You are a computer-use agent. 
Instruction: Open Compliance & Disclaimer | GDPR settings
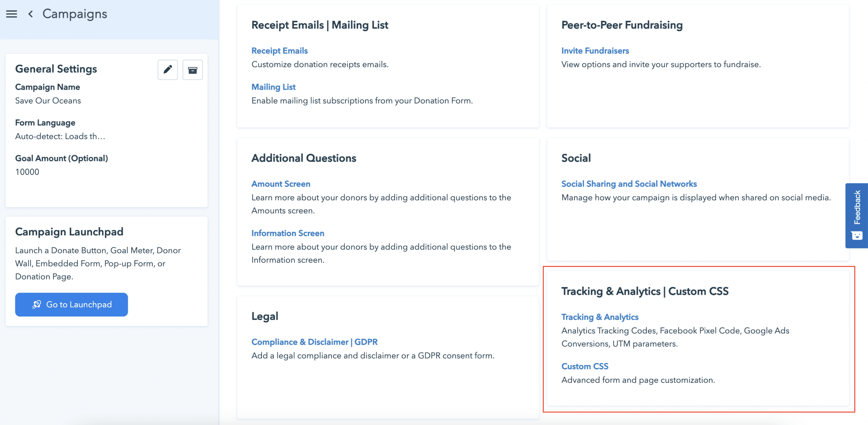tap(314, 342)
